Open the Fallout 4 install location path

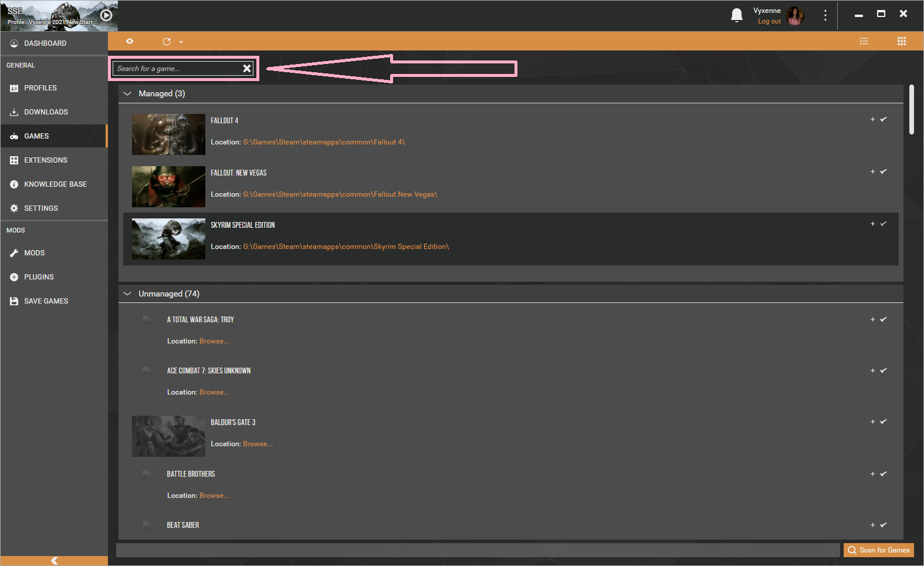324,142
